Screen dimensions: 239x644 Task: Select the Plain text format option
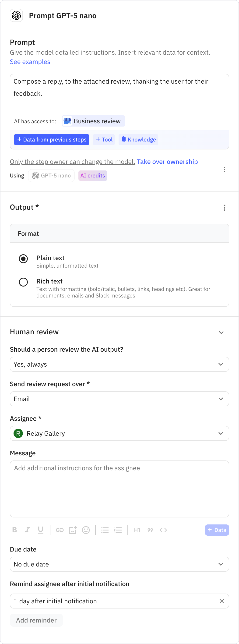tap(23, 258)
